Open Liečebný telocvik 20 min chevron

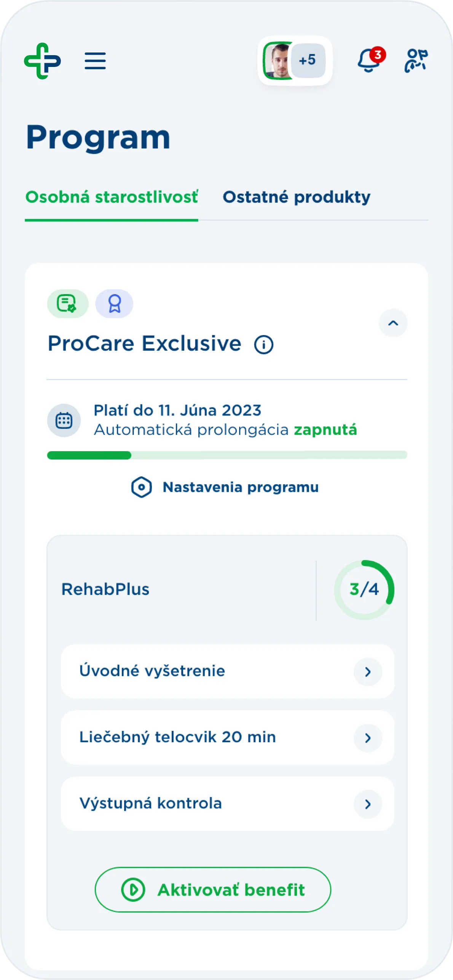368,738
